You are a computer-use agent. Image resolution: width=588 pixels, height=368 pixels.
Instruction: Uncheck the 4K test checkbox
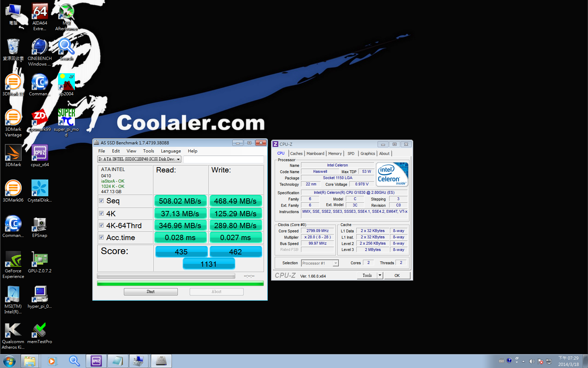point(101,213)
